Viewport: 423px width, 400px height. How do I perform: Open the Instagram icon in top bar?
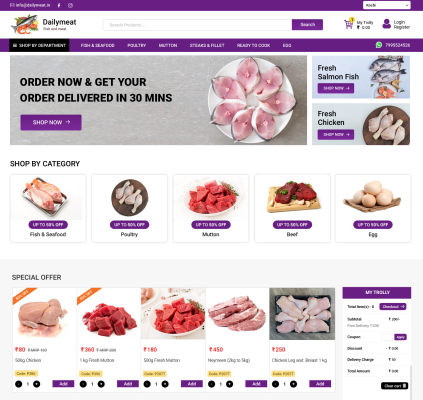[70, 5]
